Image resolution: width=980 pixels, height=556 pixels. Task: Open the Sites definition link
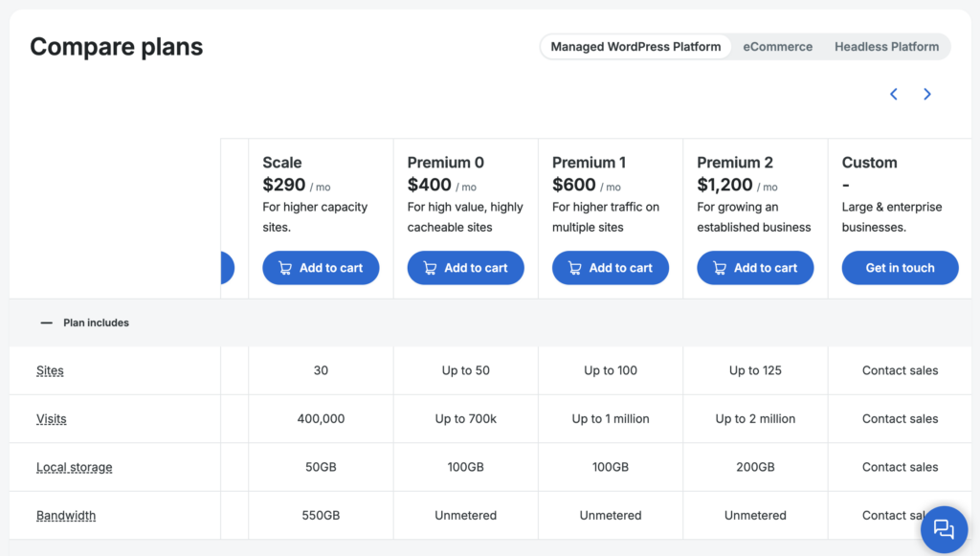[x=50, y=370]
